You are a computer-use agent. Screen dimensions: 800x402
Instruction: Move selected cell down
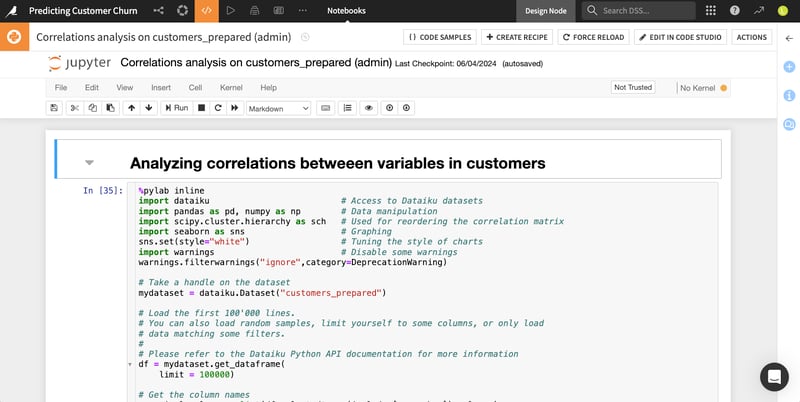coord(149,108)
